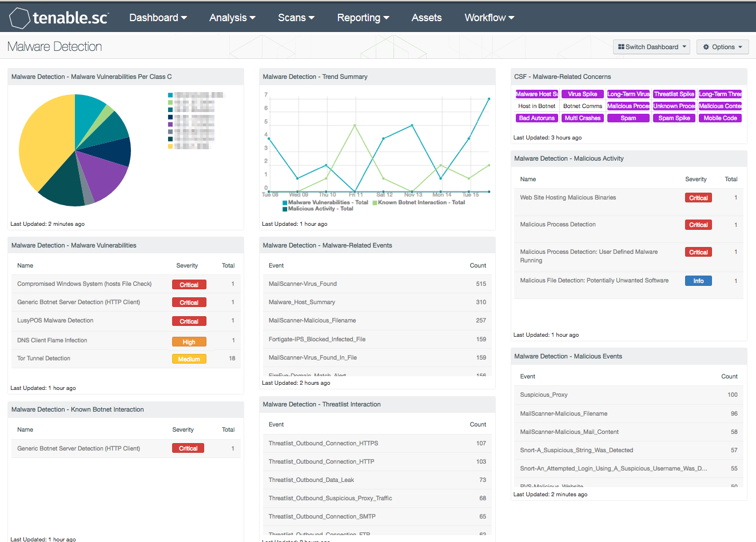Open Malicious Process Detection: User Defined Malware Running
This screenshot has height=542, width=756.
[x=628, y=256]
